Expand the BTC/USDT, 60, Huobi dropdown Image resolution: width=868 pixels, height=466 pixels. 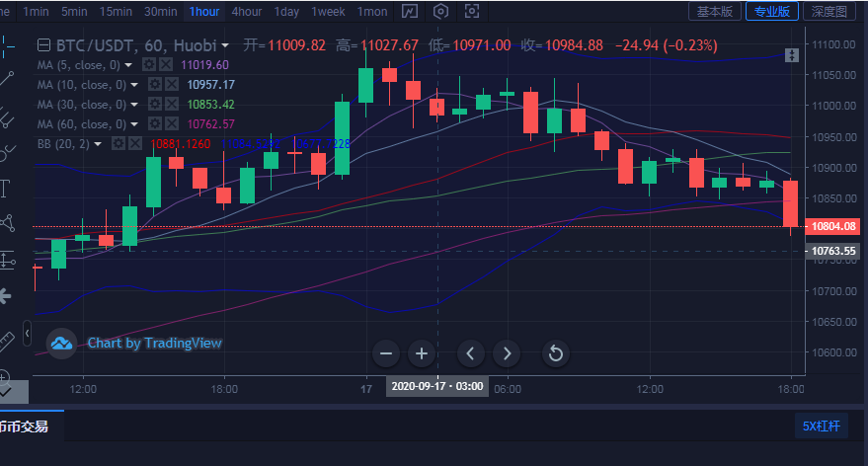click(x=226, y=46)
